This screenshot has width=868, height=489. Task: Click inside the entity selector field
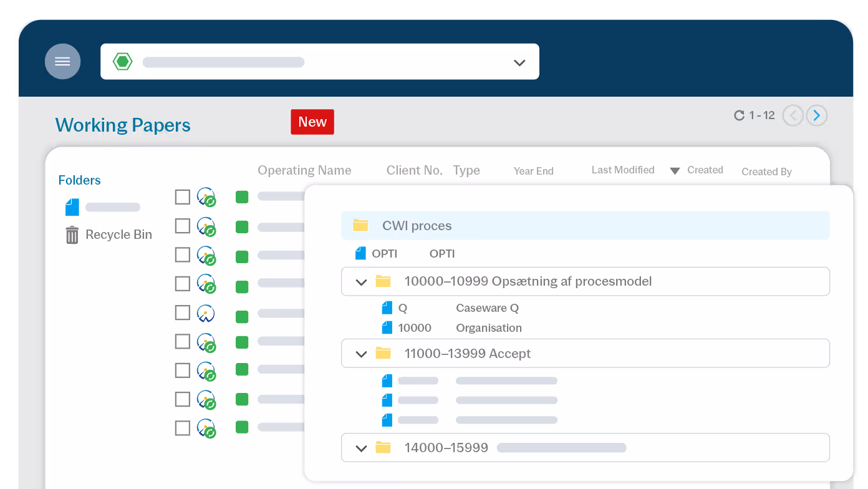pos(319,61)
